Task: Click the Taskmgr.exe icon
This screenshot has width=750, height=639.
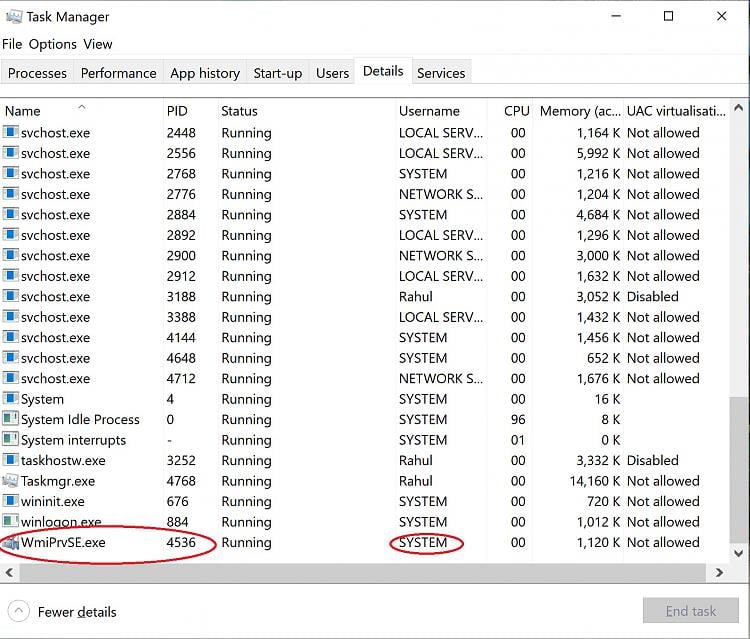Action: pos(11,481)
